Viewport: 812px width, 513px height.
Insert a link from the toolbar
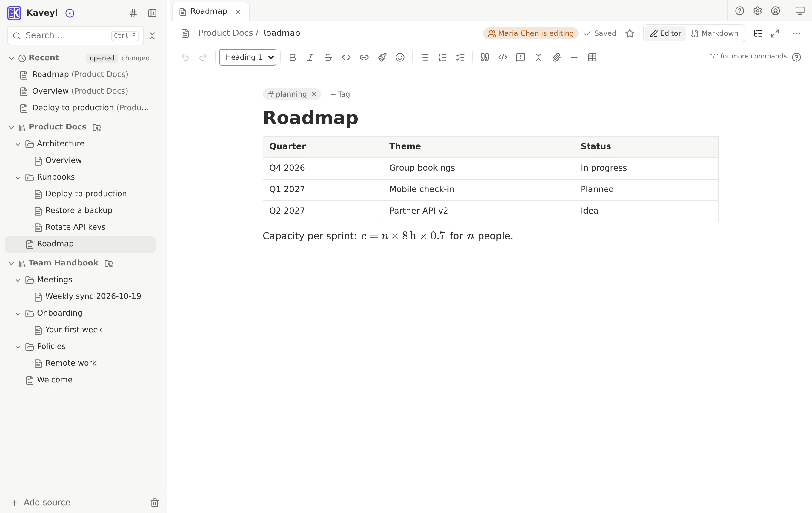364,57
